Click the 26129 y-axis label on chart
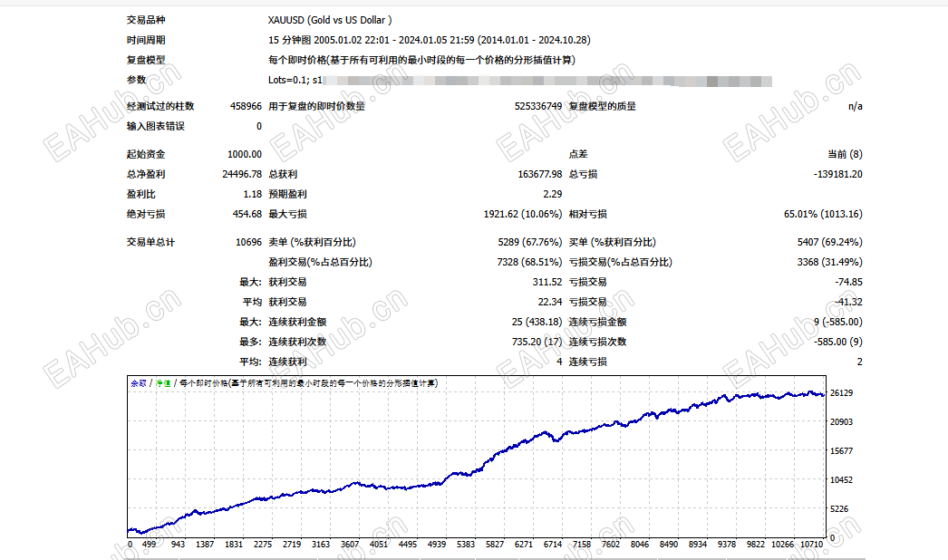948x560 pixels. pyautogui.click(x=842, y=393)
